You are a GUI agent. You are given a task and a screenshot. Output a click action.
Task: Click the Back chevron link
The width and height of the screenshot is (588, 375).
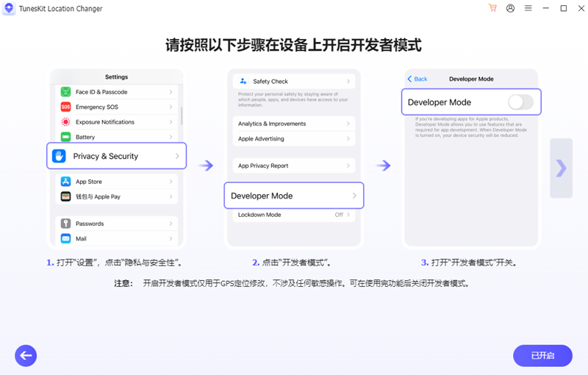point(417,79)
